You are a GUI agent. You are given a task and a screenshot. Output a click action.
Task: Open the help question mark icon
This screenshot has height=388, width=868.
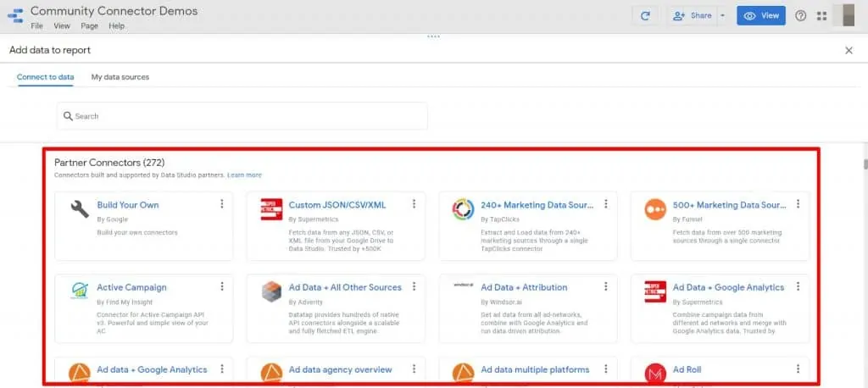pyautogui.click(x=800, y=15)
